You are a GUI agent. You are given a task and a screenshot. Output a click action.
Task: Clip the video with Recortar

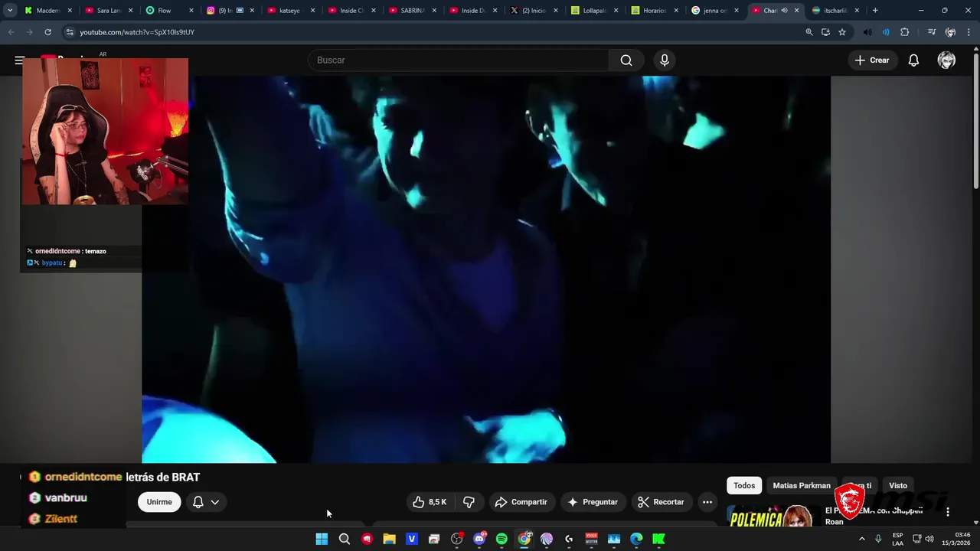point(661,502)
